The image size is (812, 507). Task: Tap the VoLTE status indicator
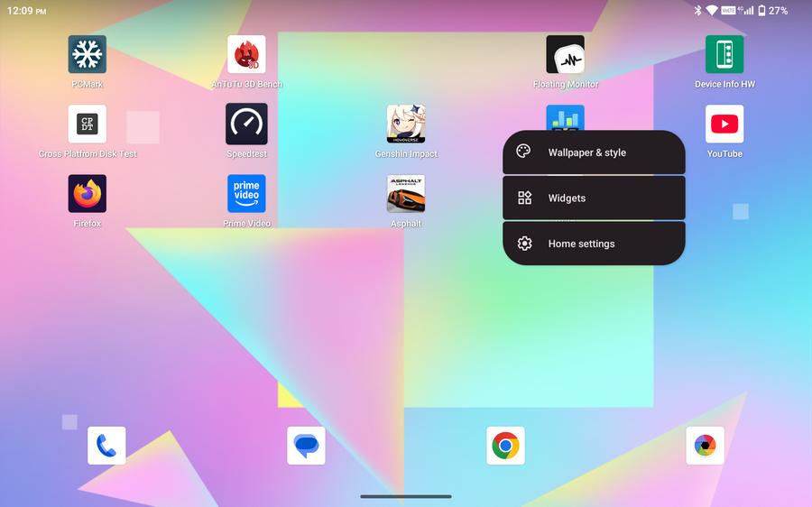728,10
